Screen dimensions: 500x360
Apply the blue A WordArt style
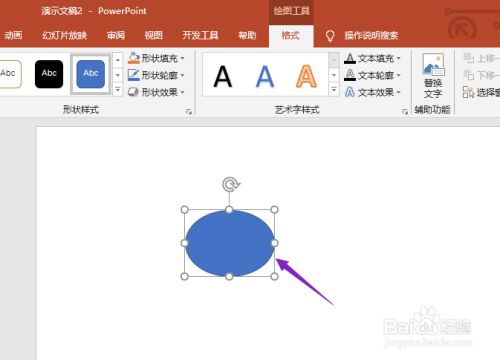[265, 76]
